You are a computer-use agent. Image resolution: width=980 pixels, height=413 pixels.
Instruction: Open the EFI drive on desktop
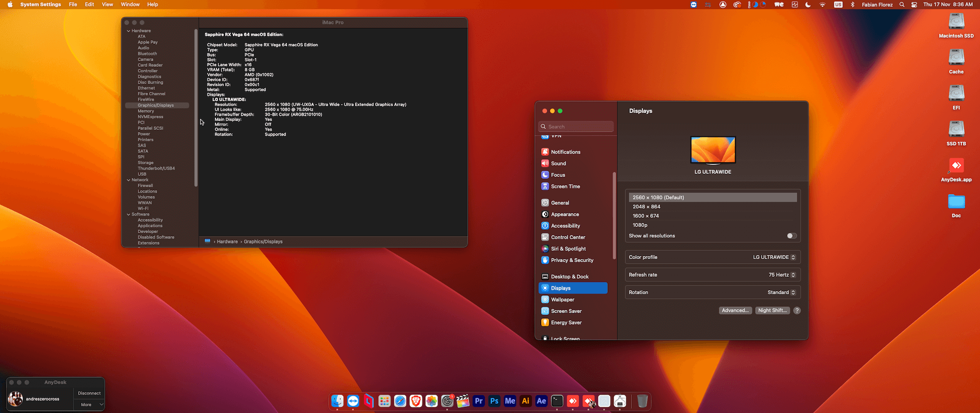click(956, 94)
